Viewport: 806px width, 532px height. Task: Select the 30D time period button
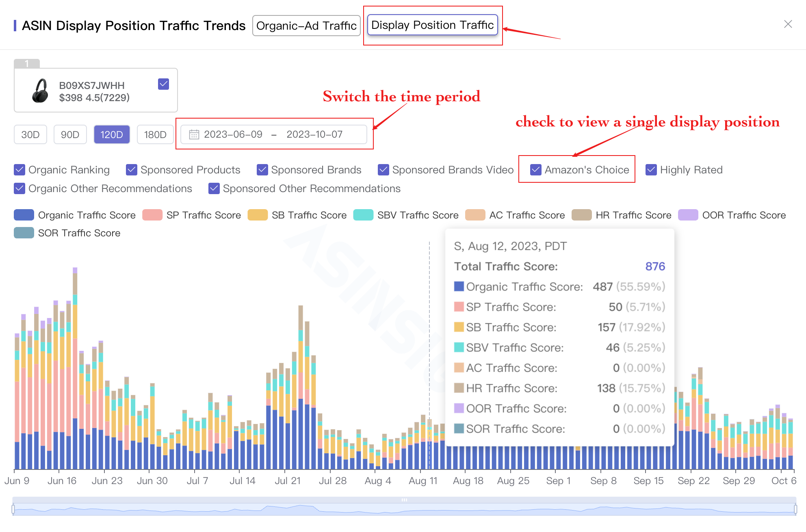click(30, 134)
